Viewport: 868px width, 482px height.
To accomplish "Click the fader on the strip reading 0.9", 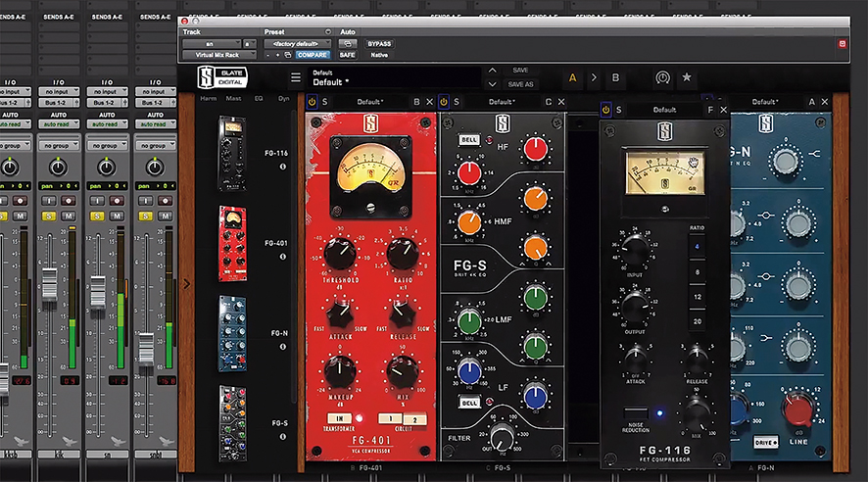I will (50, 284).
